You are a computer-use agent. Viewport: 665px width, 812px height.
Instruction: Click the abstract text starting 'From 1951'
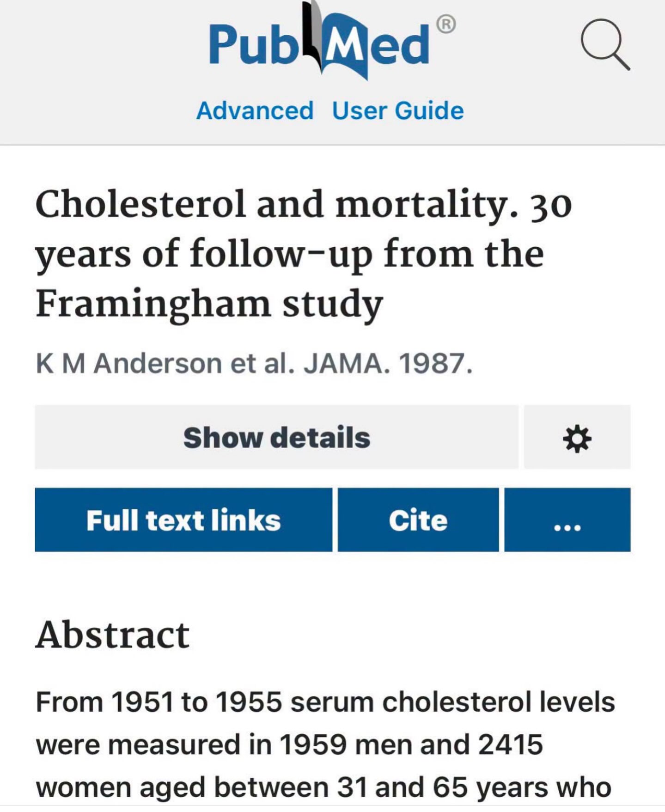point(325,745)
